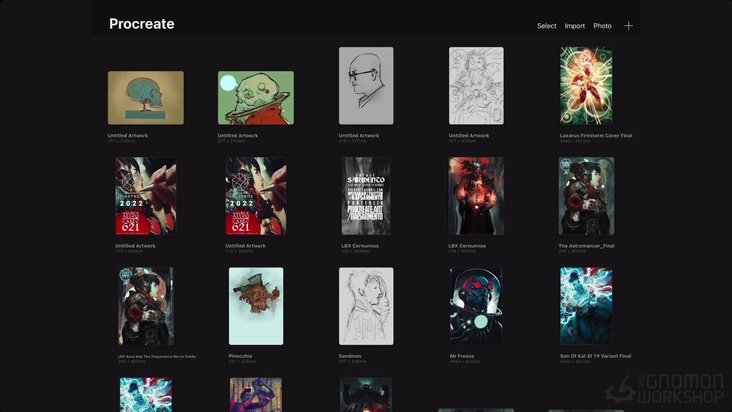The height and width of the screenshot is (412, 732).
Task: Open the red horned demon LBX Cernunnos thumbnail
Action: (x=476, y=196)
